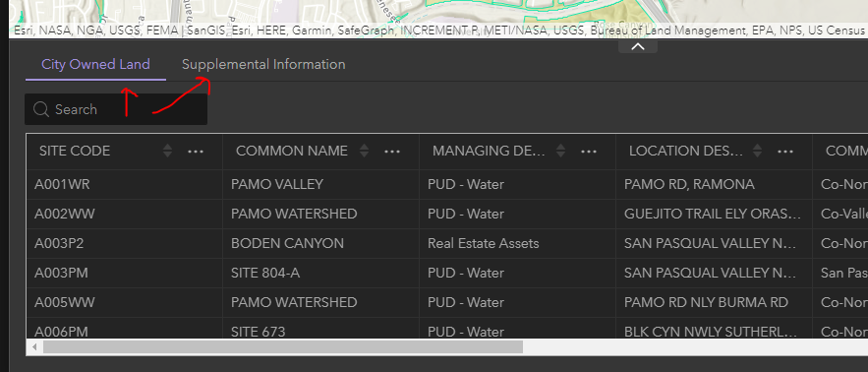Sort by LOCATION DES... column
This screenshot has width=868, height=372.
pyautogui.click(x=757, y=151)
